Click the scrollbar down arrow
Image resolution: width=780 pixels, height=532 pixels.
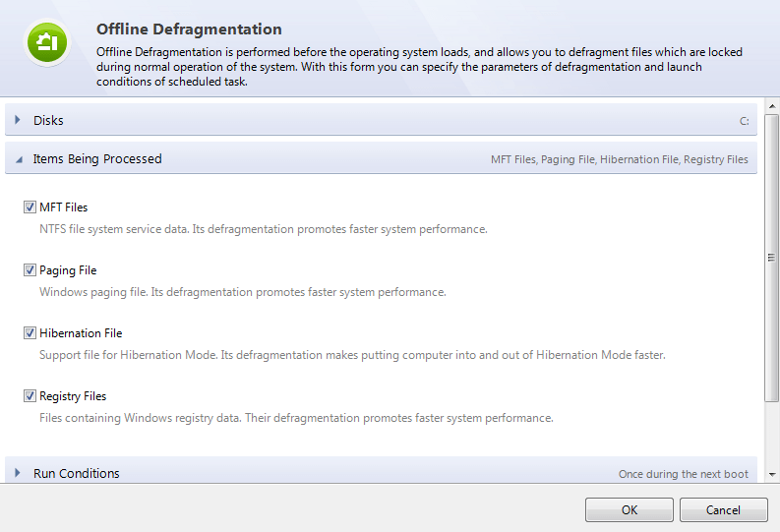coord(772,475)
